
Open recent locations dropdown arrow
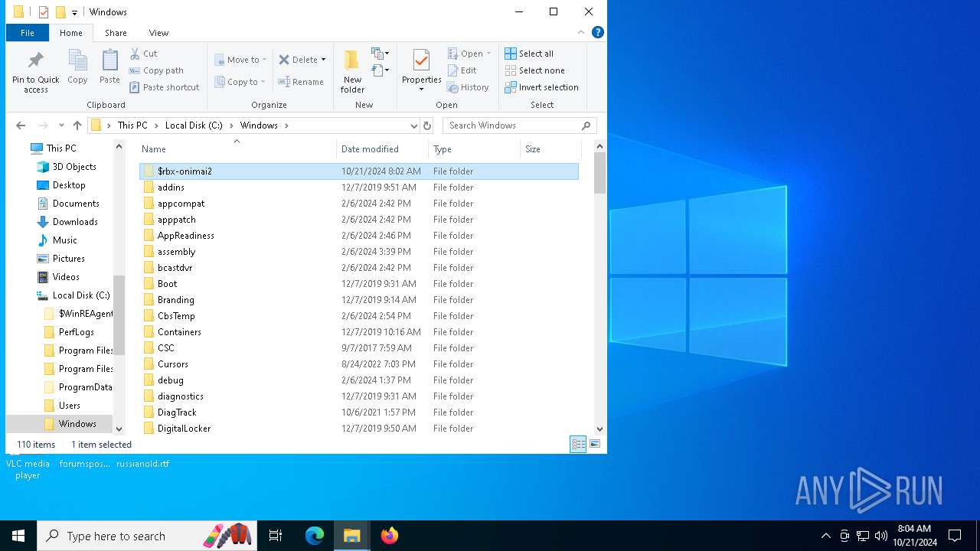61,126
